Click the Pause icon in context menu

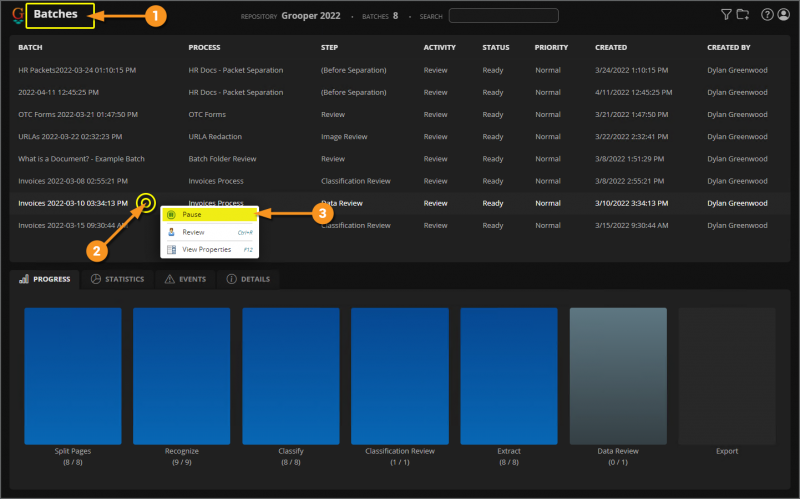tap(172, 215)
